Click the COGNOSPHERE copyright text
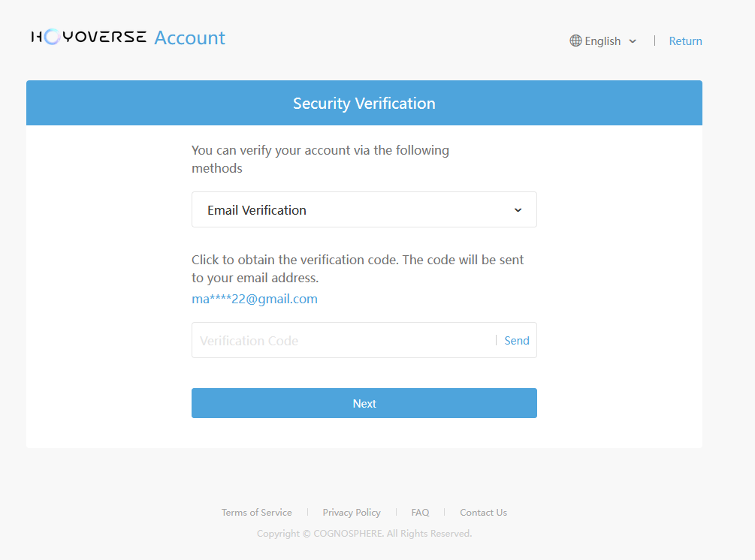Image resolution: width=755 pixels, height=560 pixels. pos(364,534)
